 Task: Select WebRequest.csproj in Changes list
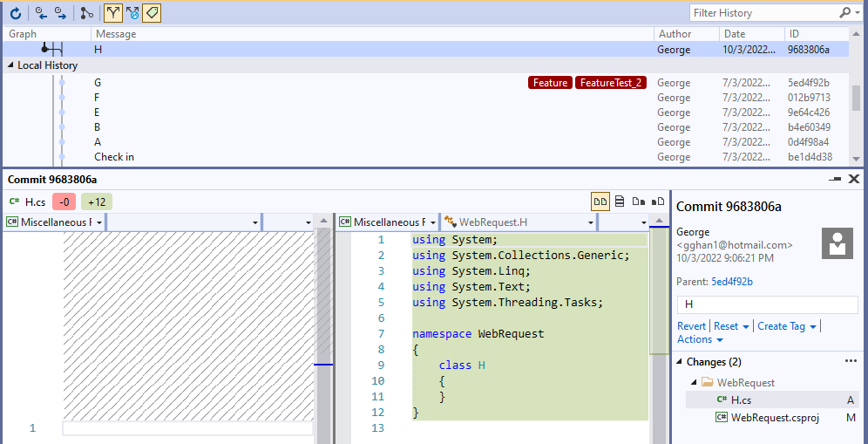(775, 417)
